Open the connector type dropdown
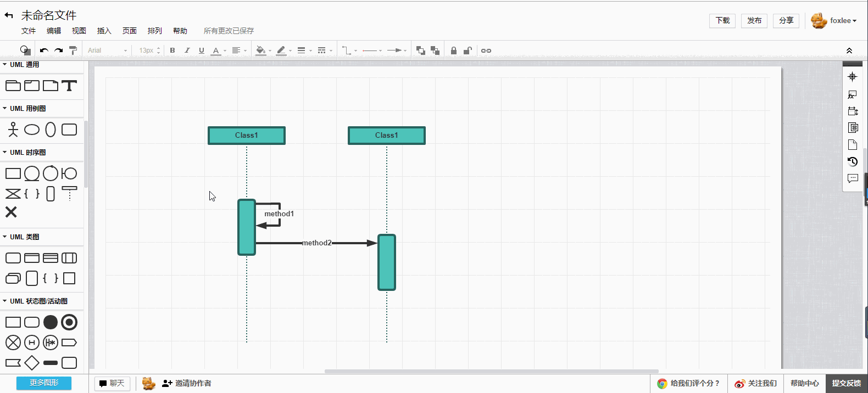Viewport: 868px width, 393px height. [x=349, y=50]
